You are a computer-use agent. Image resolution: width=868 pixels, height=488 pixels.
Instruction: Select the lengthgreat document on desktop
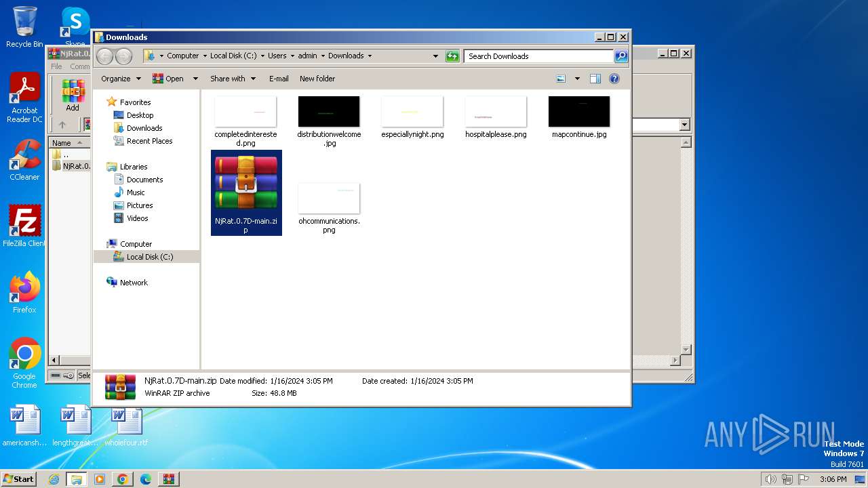pyautogui.click(x=75, y=426)
